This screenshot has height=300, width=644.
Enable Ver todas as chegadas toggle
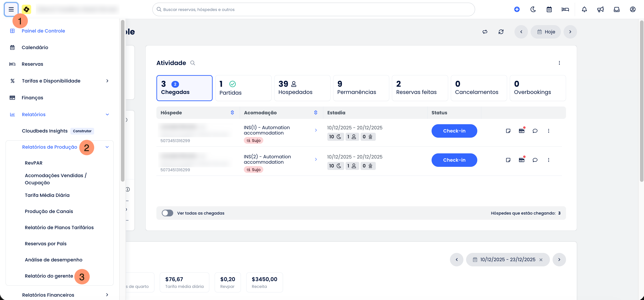[167, 213]
